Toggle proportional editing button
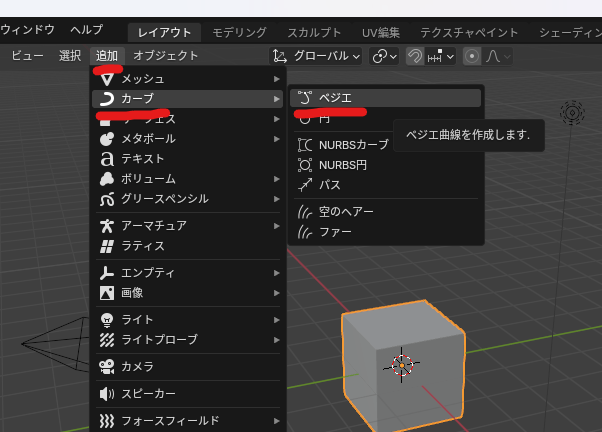The image size is (602, 432). point(471,56)
